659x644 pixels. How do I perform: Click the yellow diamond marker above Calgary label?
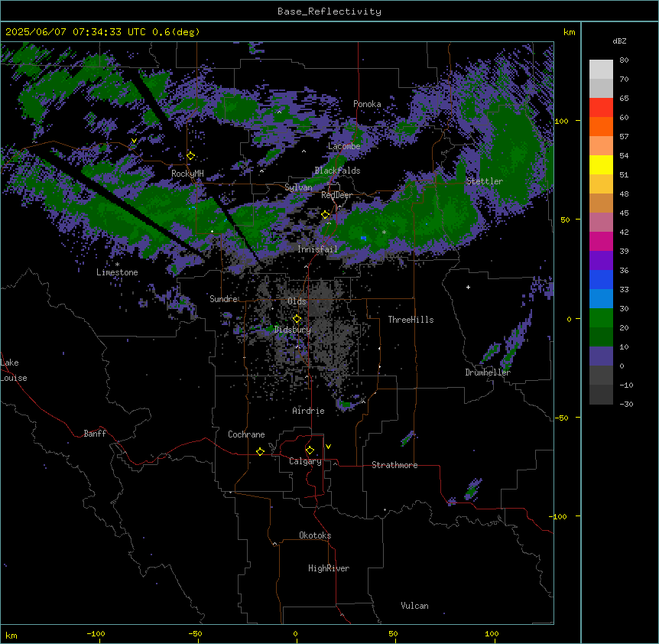(x=310, y=450)
